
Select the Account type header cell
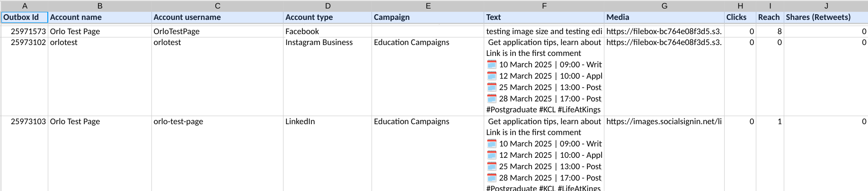[x=328, y=17]
